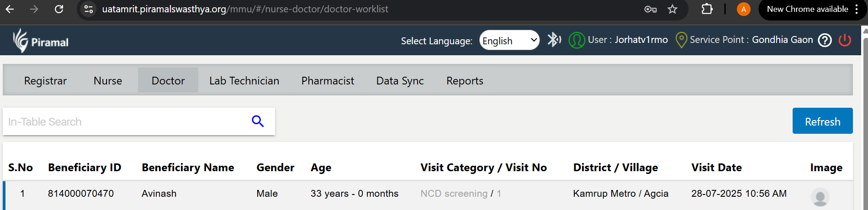868x210 pixels.
Task: Click Avinash's beneficiary image thumbnail
Action: (820, 197)
